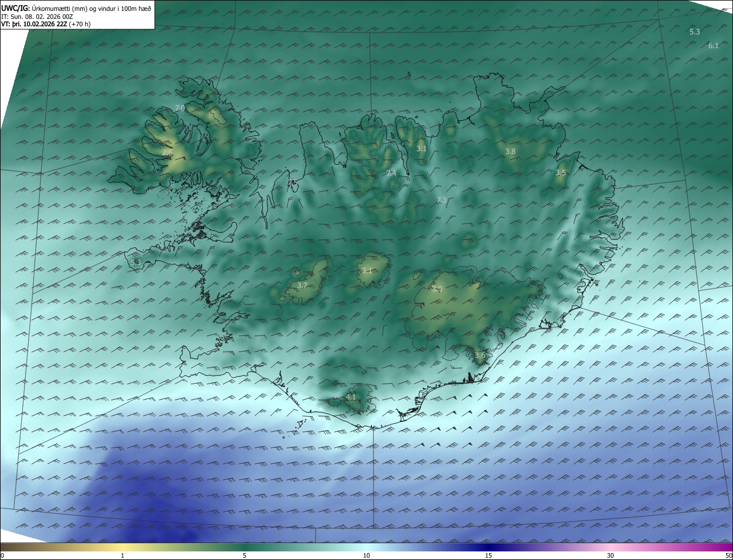Click the 3.5 value on the map
The width and height of the screenshot is (733, 560).
tap(561, 172)
